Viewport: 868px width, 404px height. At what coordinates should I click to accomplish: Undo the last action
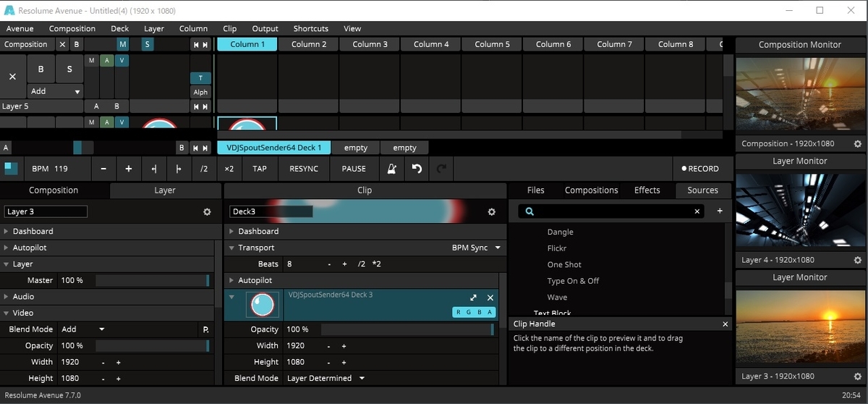[x=417, y=169]
